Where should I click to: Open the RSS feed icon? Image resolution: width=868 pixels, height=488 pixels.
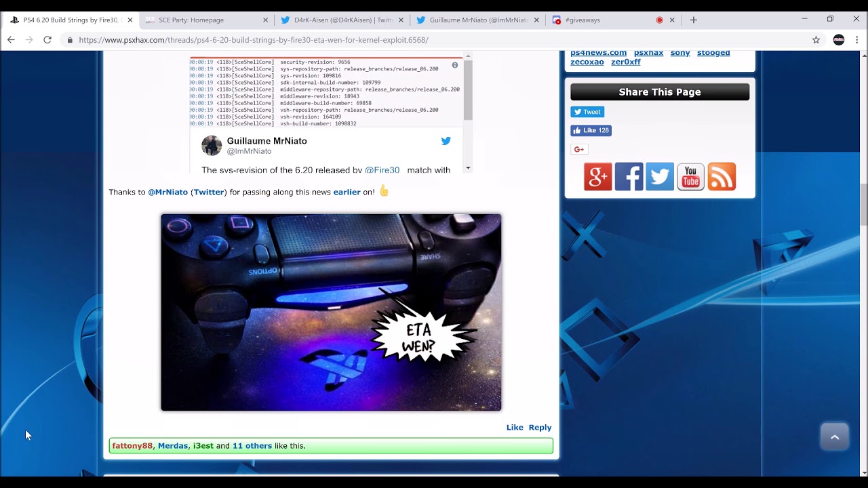[x=722, y=176]
